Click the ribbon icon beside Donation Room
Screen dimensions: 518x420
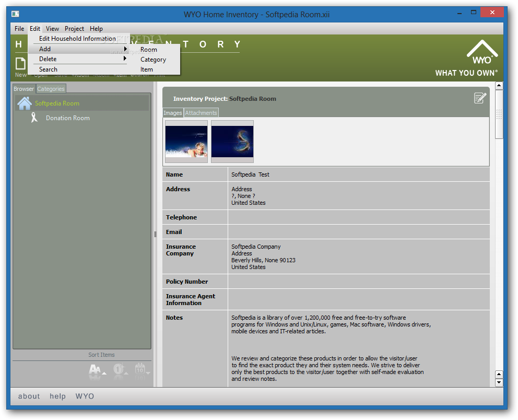coord(34,118)
